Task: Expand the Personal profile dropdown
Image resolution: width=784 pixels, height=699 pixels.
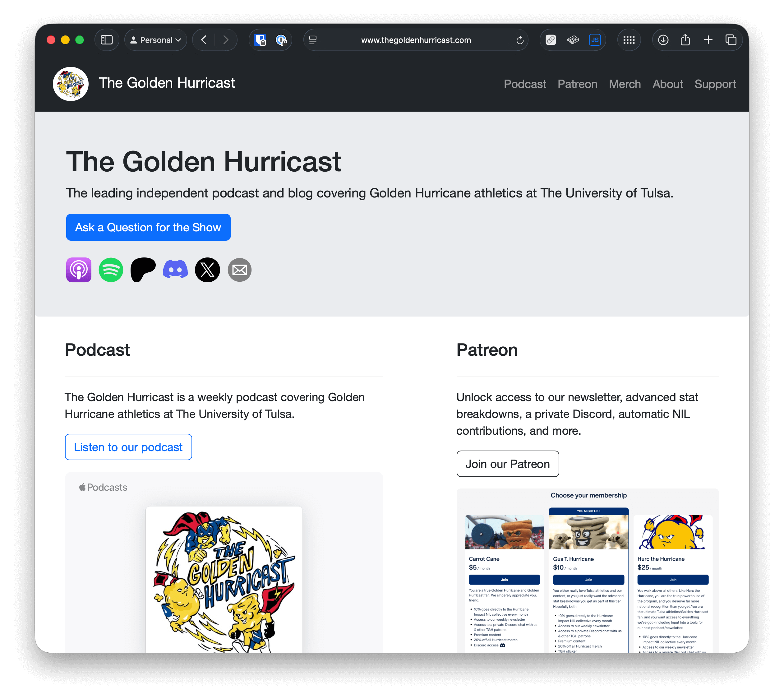Action: click(x=155, y=40)
